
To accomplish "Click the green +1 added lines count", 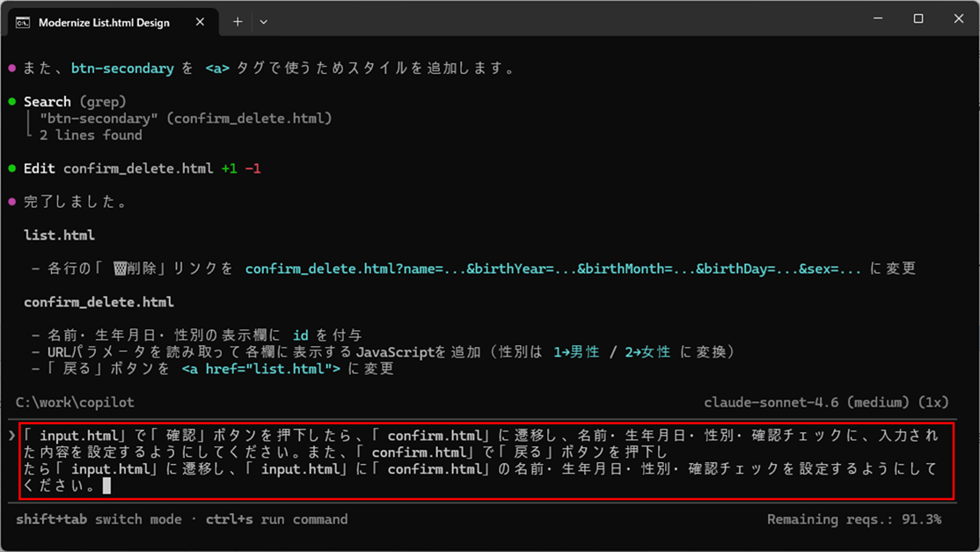I will (x=229, y=168).
